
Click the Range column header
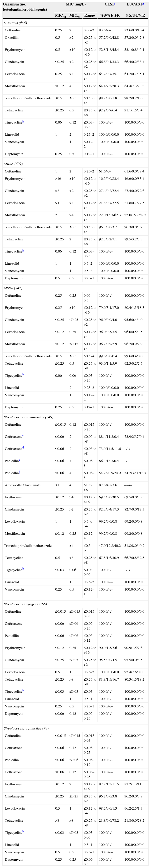(89, 15)
